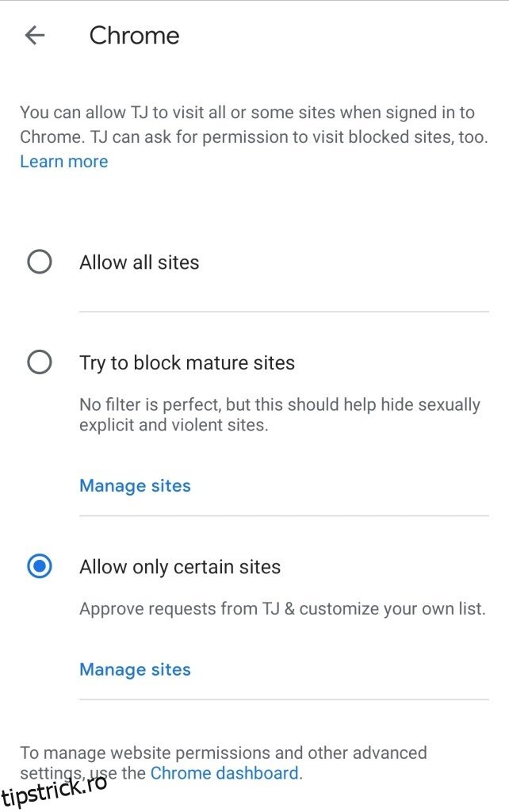Go back using the left arrow icon

[35, 36]
